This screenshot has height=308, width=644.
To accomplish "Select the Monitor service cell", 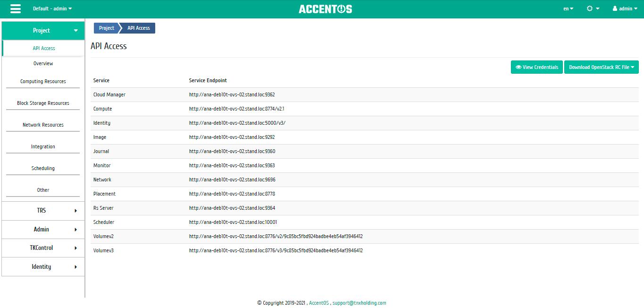I will tap(102, 165).
